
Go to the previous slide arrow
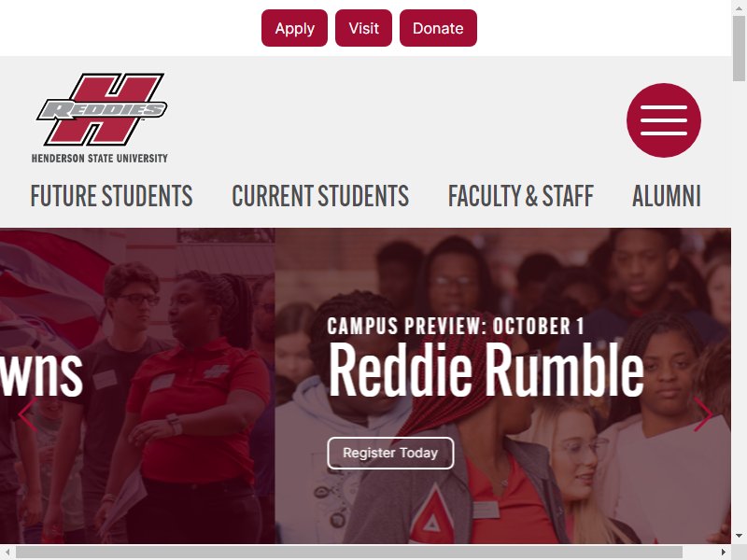[27, 415]
